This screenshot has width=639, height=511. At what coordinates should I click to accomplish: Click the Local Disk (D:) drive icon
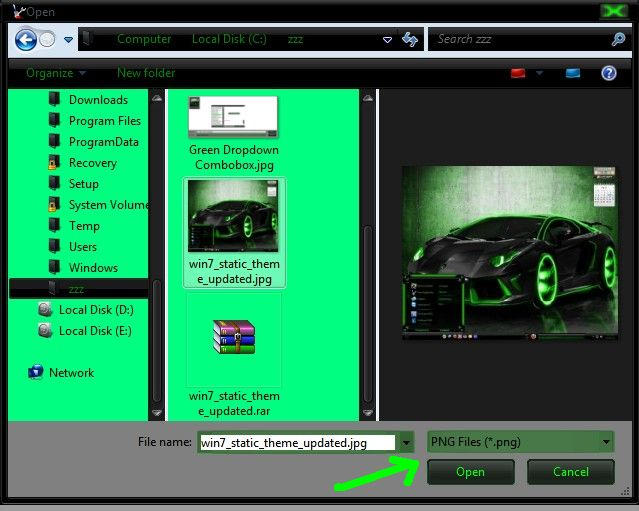(45, 310)
